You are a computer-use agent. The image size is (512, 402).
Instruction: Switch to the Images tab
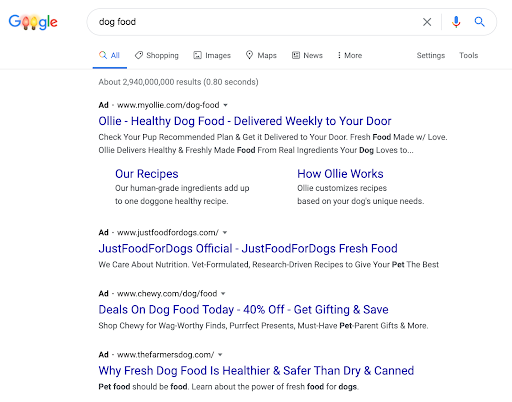(212, 55)
